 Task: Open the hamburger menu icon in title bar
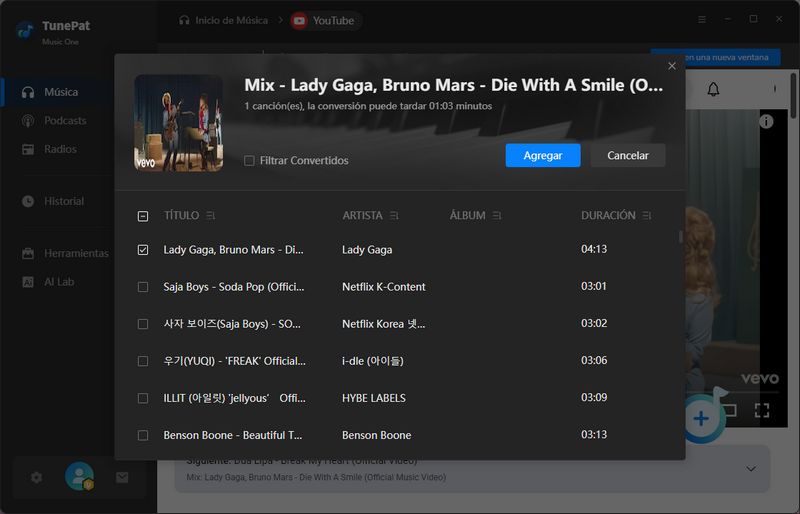click(x=702, y=19)
